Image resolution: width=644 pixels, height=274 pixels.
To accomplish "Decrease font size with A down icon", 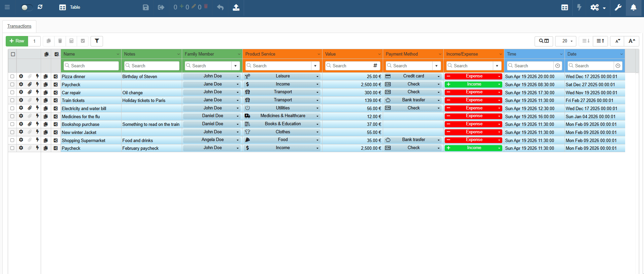I will pyautogui.click(x=617, y=41).
